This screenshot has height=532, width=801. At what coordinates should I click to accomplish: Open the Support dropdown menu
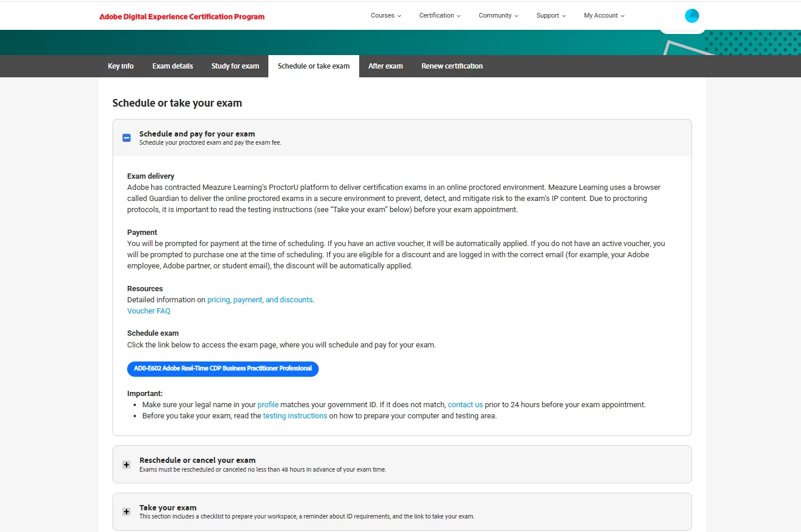click(551, 16)
